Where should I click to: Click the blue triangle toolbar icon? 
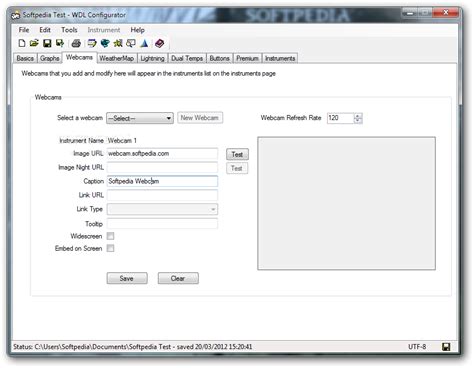pos(144,43)
